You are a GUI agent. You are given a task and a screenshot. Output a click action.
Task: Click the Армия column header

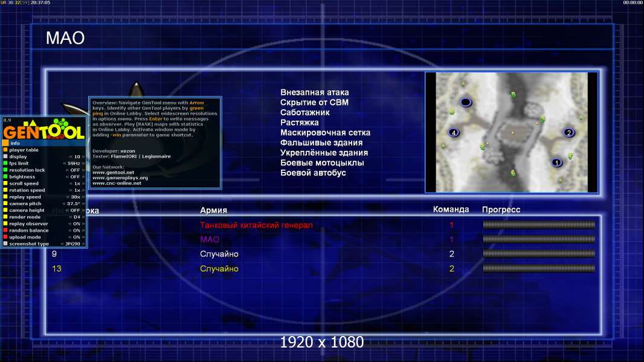click(x=214, y=210)
